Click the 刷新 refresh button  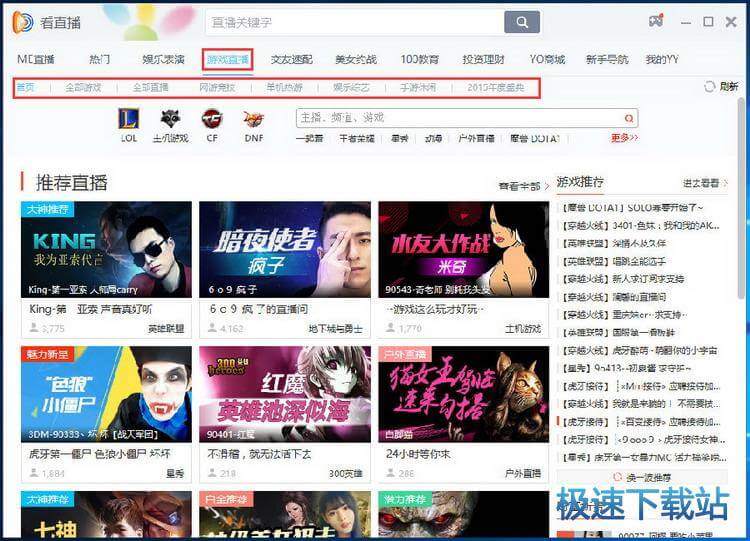(721, 87)
